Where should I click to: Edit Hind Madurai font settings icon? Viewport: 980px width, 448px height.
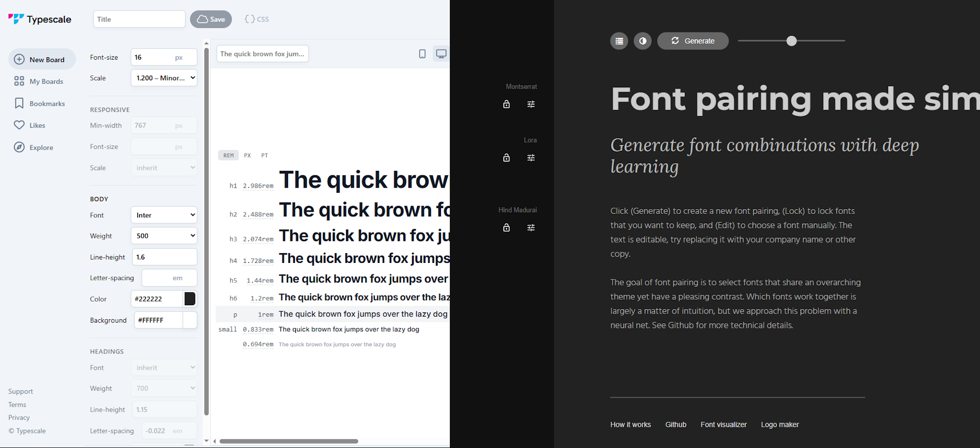coord(531,227)
